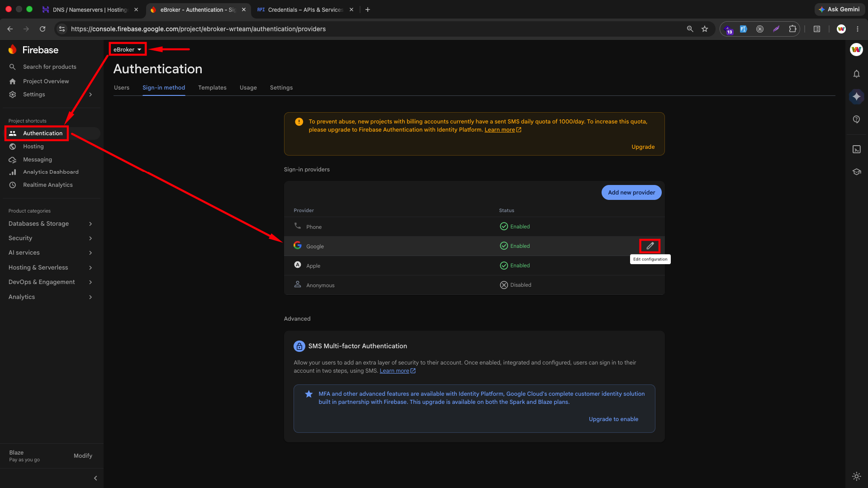Click the Search for products field
Viewport: 868px width, 488px height.
coord(50,67)
